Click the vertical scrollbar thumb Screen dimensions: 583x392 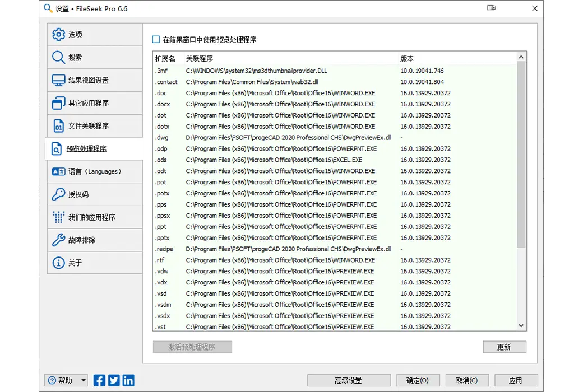(x=521, y=155)
